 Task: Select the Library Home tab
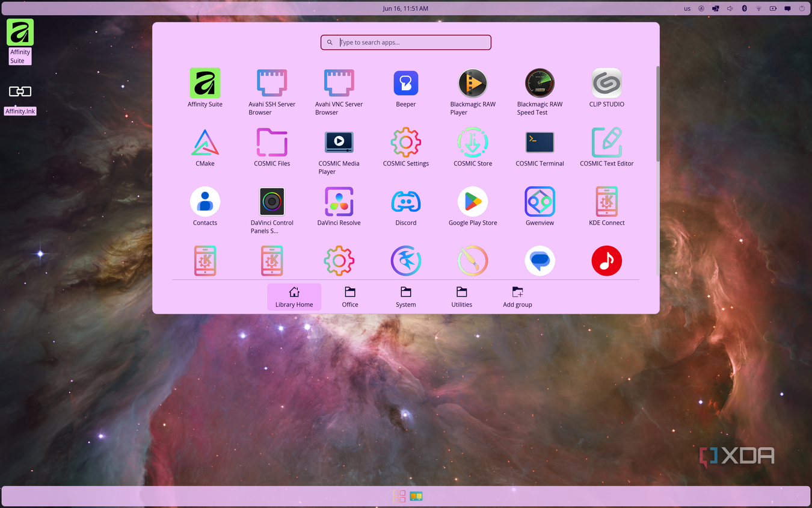click(x=294, y=297)
